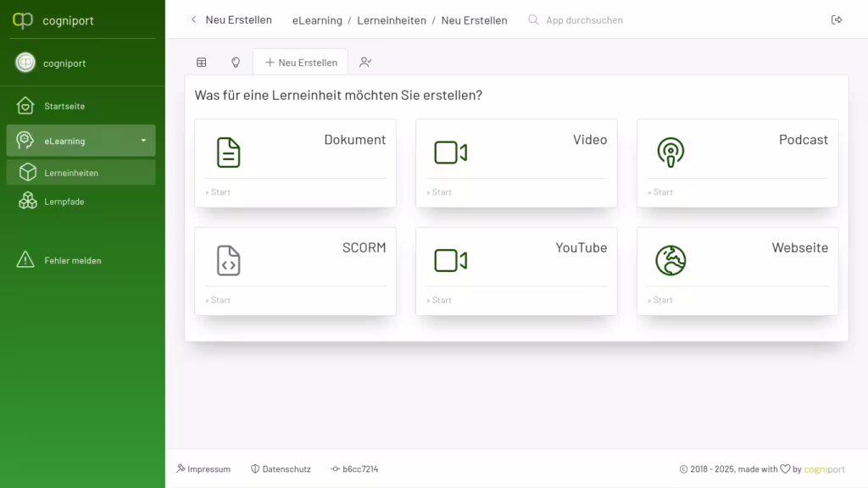Open the Datenschutz footer link
The width and height of the screenshot is (868, 488).
pyautogui.click(x=281, y=469)
